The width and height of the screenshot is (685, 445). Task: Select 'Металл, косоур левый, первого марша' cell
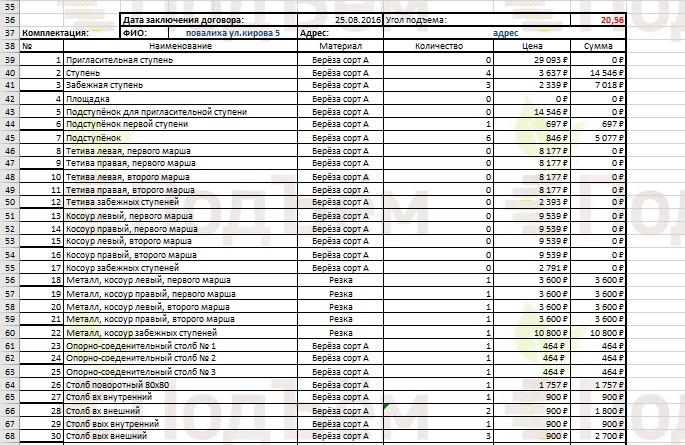click(x=180, y=280)
